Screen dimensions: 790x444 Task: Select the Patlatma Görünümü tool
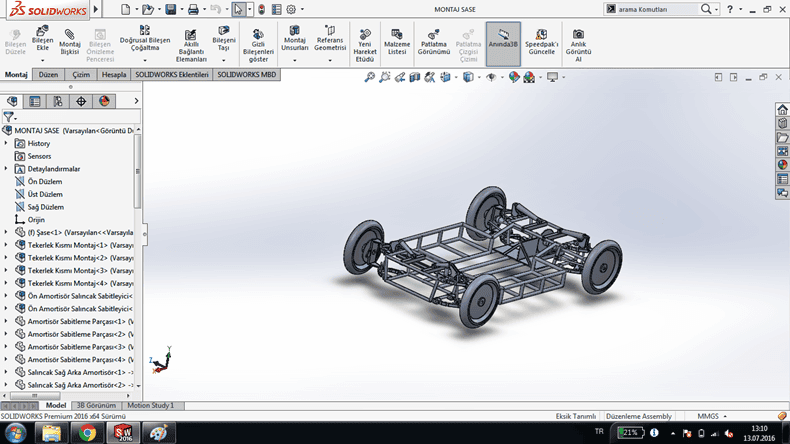point(433,41)
